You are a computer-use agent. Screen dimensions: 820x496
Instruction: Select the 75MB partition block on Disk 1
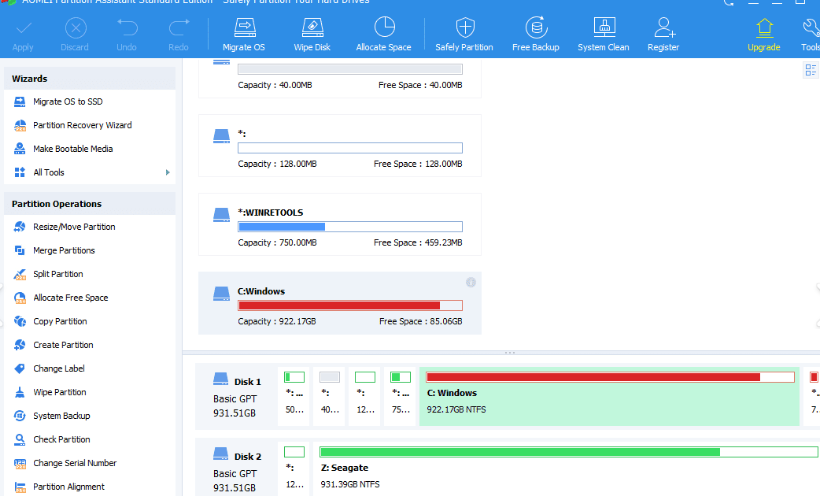(401, 396)
